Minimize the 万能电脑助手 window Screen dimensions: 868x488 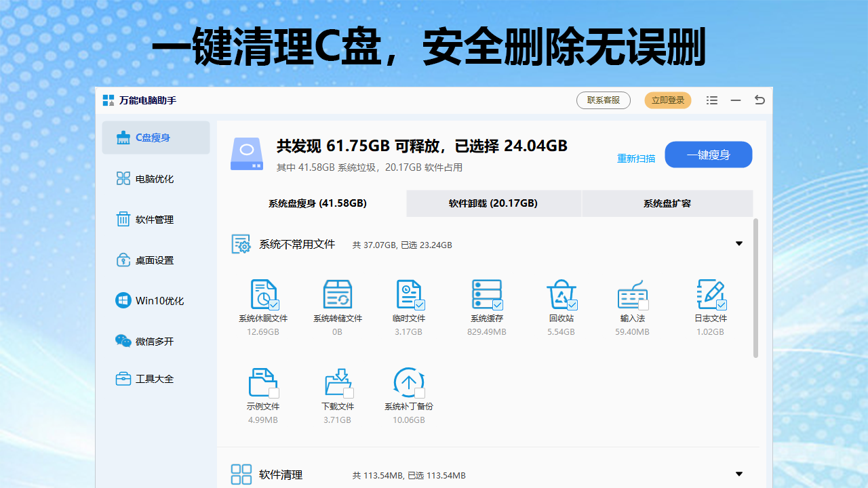[x=736, y=100]
